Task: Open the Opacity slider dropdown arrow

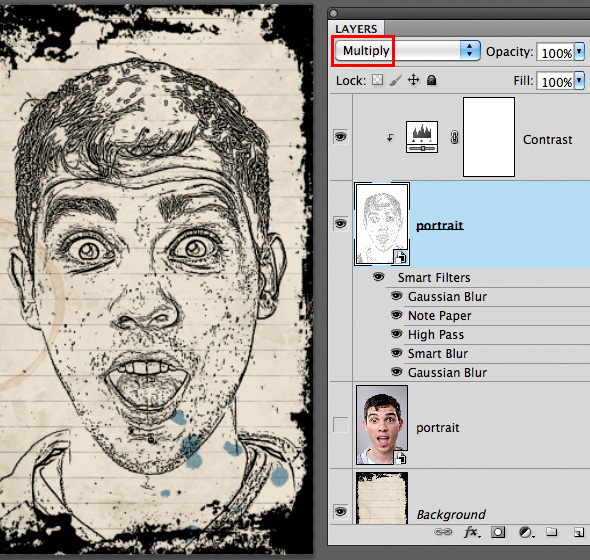Action: point(579,51)
